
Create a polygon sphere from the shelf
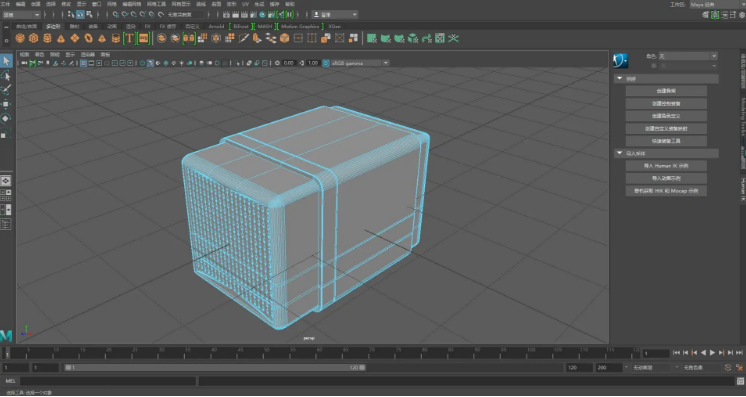coord(20,38)
